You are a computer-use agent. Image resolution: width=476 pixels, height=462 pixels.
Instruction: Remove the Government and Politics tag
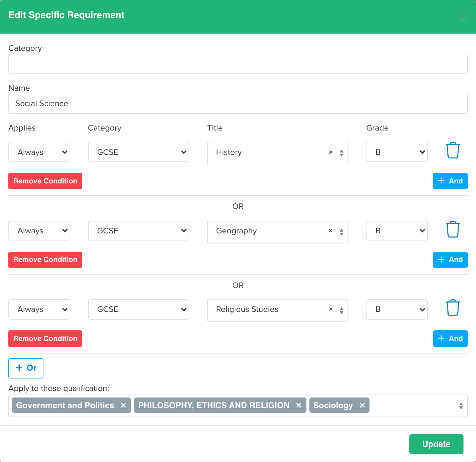tap(123, 405)
